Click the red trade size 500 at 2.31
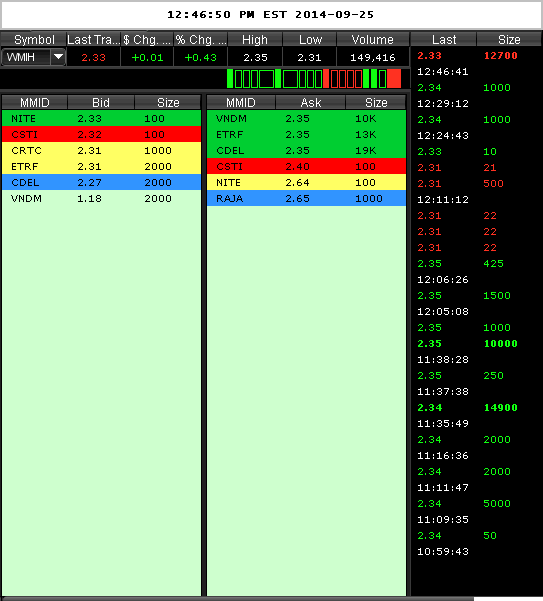This screenshot has height=601, width=543. 494,184
